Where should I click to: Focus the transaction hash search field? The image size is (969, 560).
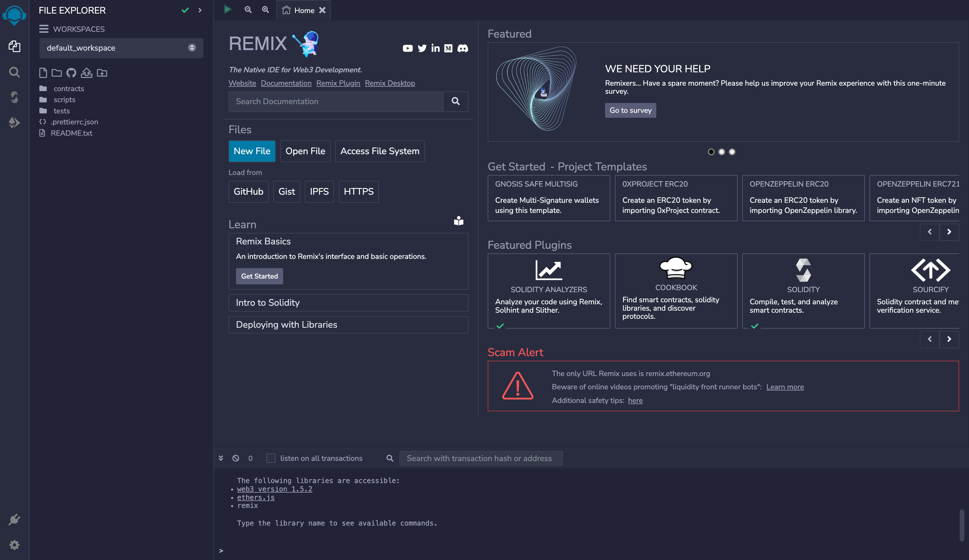pyautogui.click(x=481, y=458)
